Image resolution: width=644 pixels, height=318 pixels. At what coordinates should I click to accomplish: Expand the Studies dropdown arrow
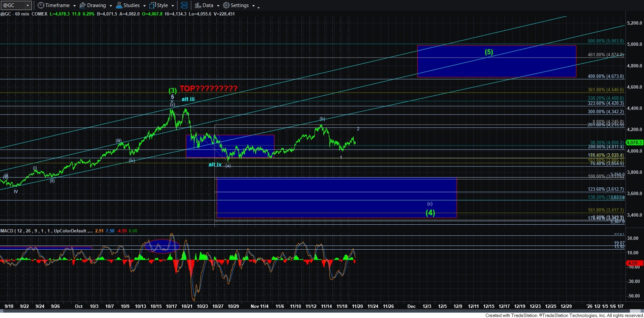tap(144, 6)
